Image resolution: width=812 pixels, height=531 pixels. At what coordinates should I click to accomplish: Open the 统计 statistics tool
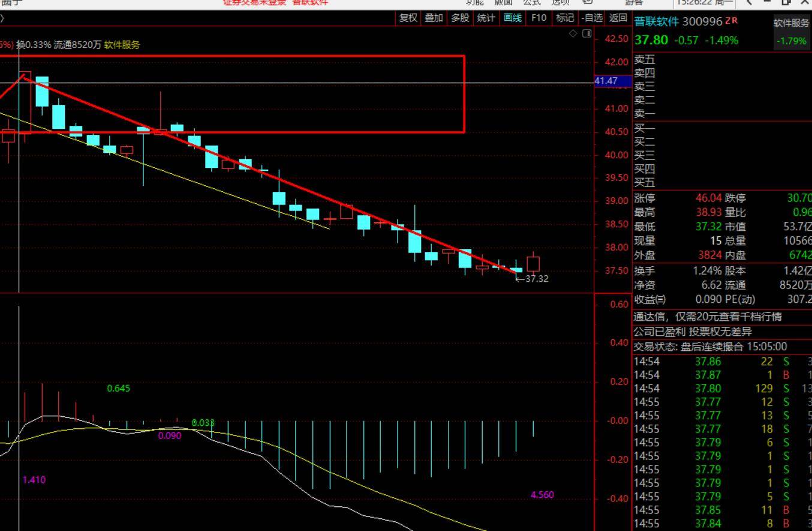click(x=486, y=18)
